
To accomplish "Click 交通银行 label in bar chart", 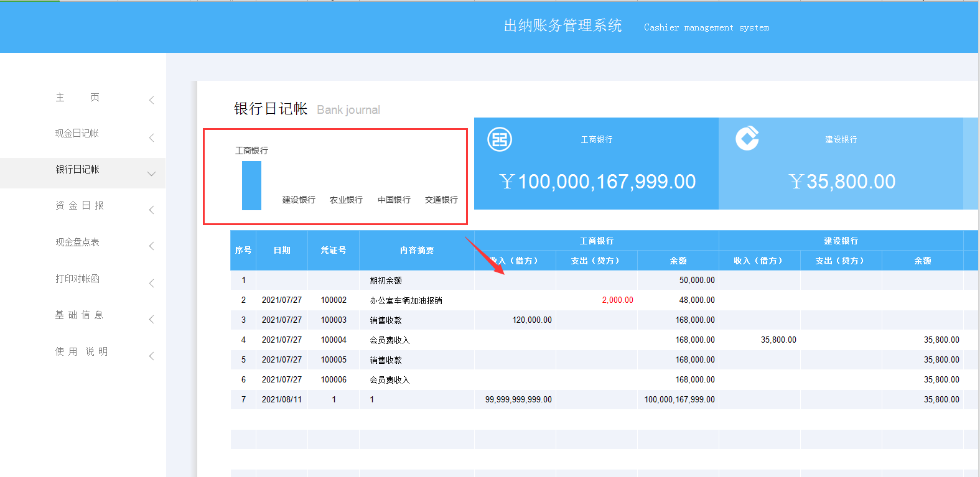I will coord(441,200).
